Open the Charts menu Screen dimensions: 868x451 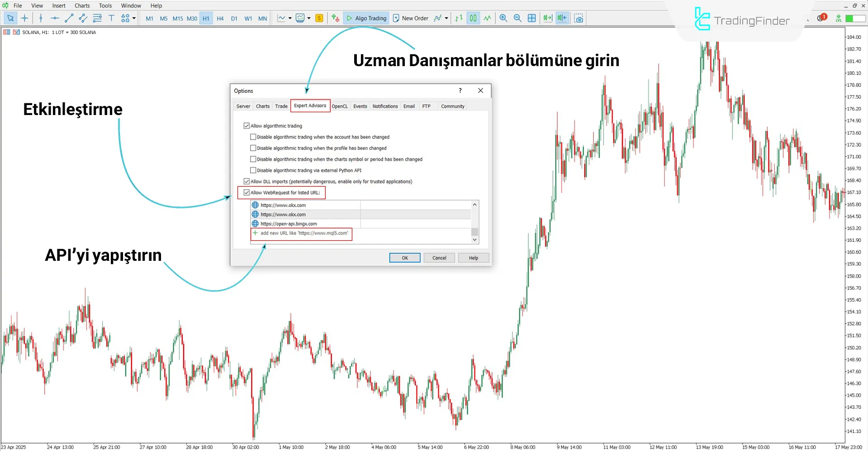[82, 5]
